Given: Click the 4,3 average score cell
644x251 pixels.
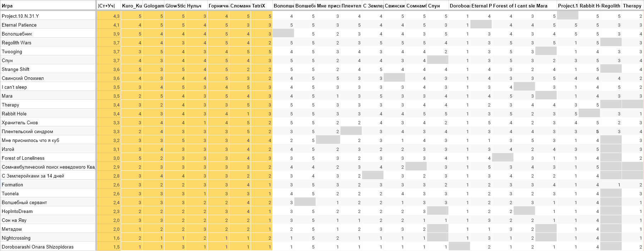Looking at the screenshot, I should [x=109, y=16].
